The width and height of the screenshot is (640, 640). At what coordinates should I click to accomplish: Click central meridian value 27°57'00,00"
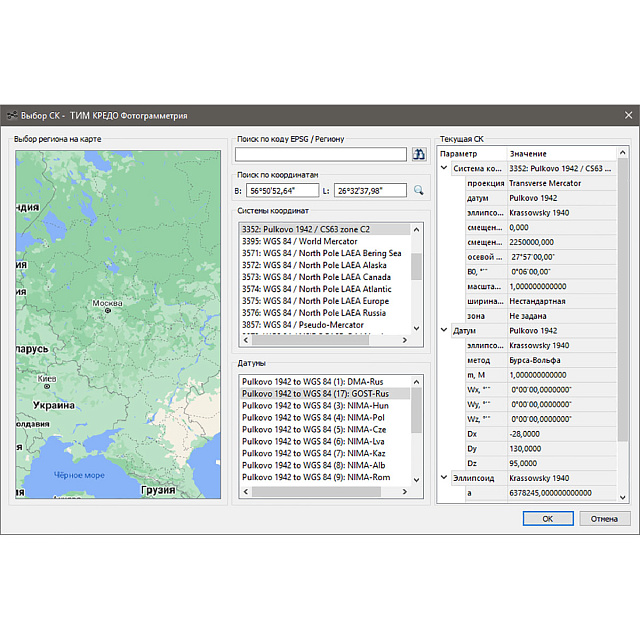coord(533,257)
